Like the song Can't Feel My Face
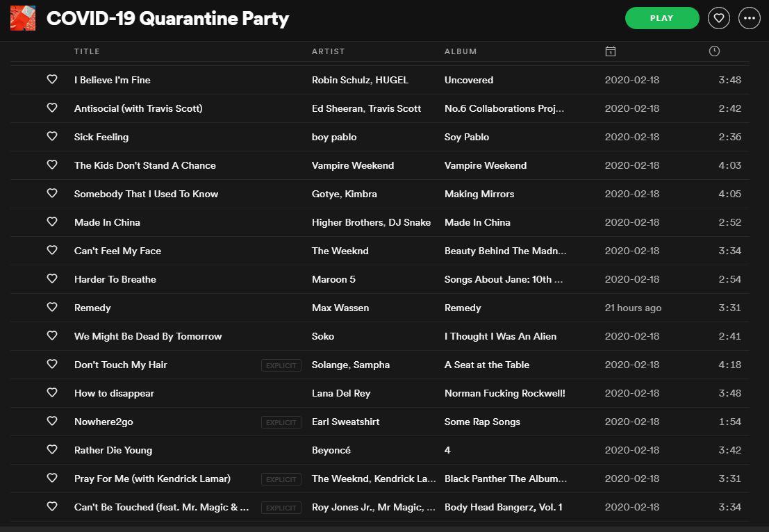Image resolution: width=769 pixels, height=532 pixels. [52, 250]
